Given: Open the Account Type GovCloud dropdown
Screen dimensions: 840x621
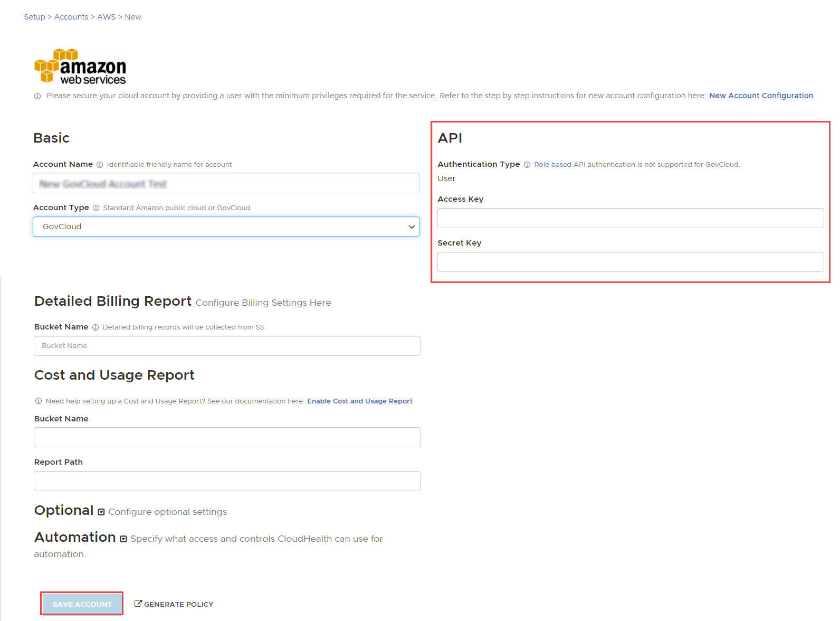Looking at the screenshot, I should click(x=226, y=227).
